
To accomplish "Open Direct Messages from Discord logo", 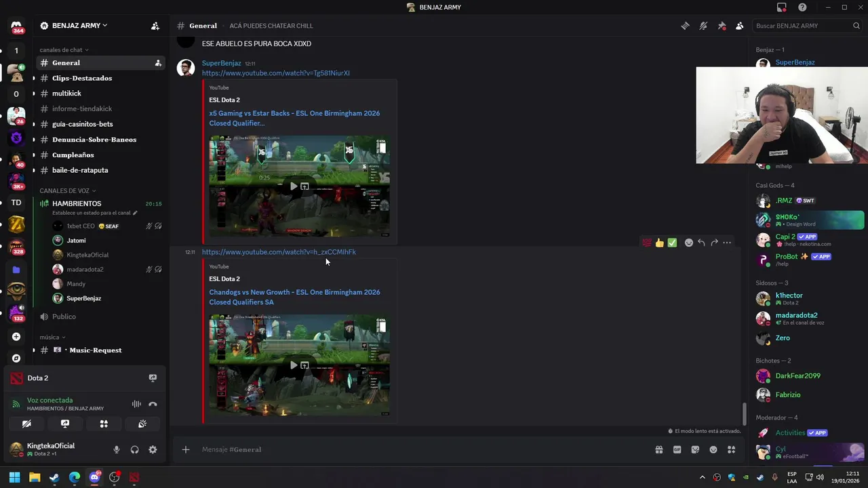I will pyautogui.click(x=16, y=26).
